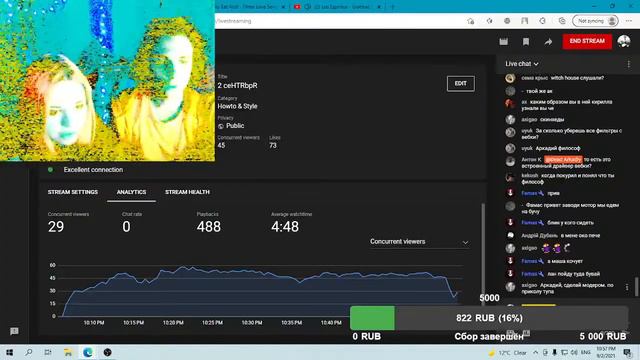
Task: Click the chat message 'в мене око пече'
Action: tap(580, 236)
